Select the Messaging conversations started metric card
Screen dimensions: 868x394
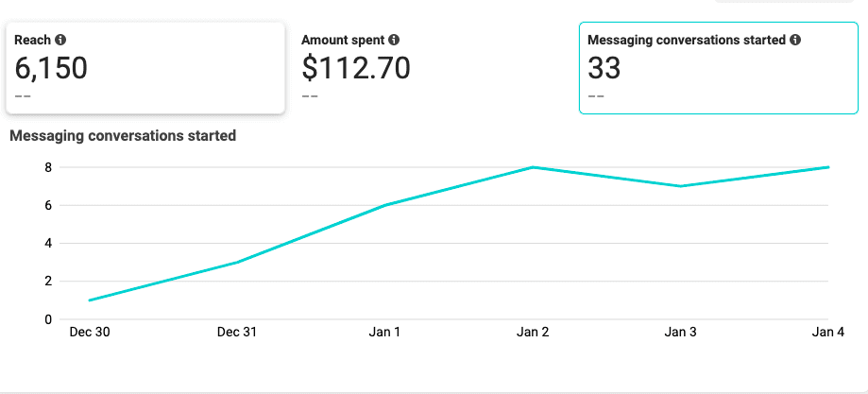719,68
